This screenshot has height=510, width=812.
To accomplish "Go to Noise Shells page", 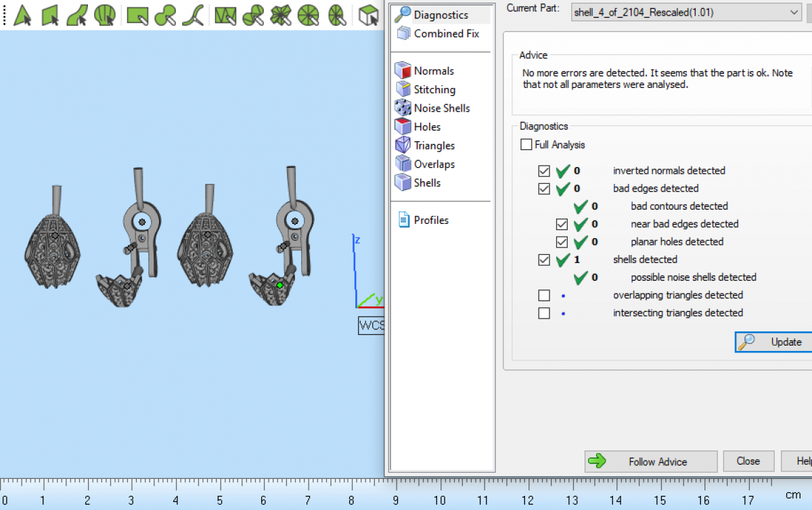I will 441,108.
